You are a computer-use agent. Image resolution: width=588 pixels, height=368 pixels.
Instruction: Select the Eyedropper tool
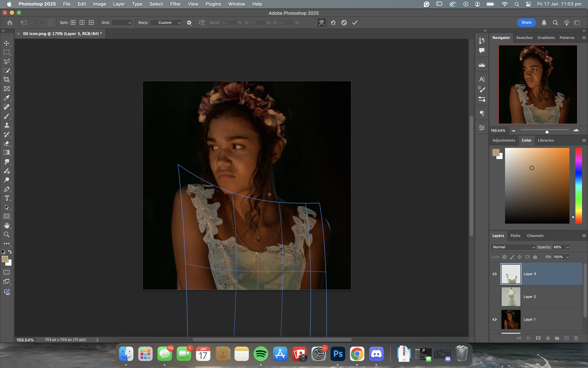point(6,98)
